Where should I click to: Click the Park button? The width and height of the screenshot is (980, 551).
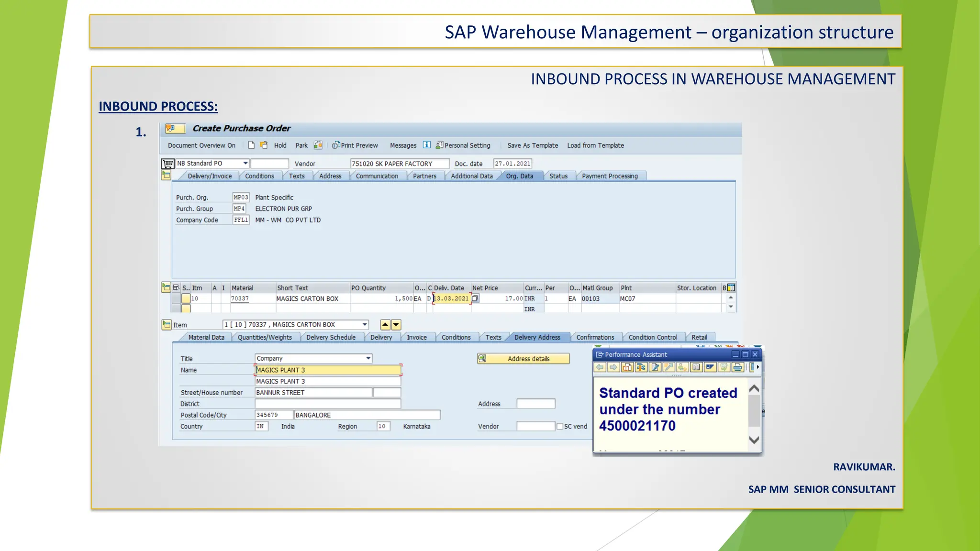(x=301, y=145)
